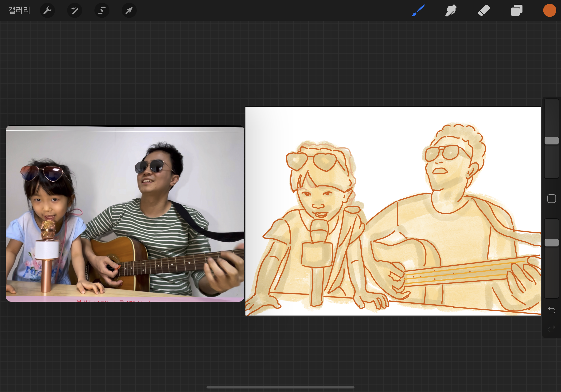Open the Actions wrench menu
This screenshot has height=392, width=561.
coord(47,11)
